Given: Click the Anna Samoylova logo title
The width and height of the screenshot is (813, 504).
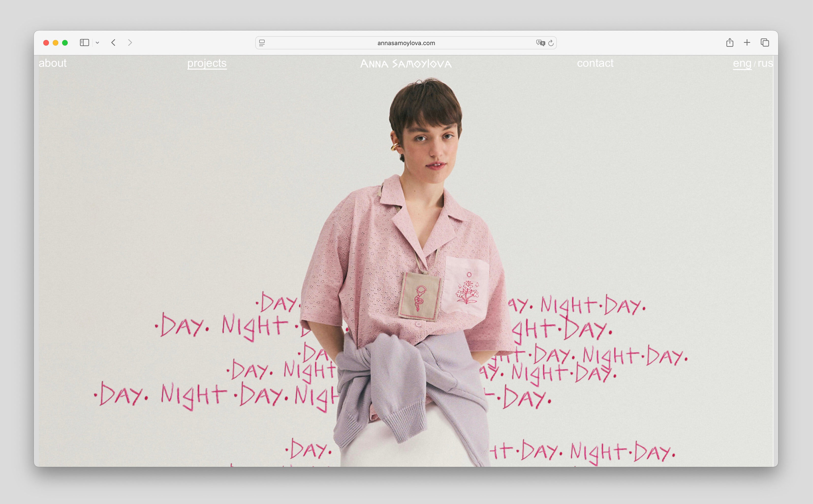Looking at the screenshot, I should tap(406, 64).
